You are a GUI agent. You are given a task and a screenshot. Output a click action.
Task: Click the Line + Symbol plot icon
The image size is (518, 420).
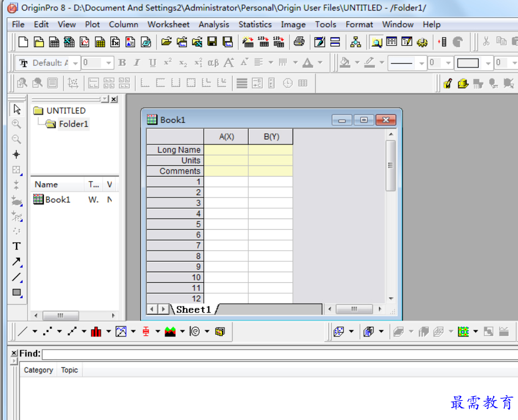point(72,331)
